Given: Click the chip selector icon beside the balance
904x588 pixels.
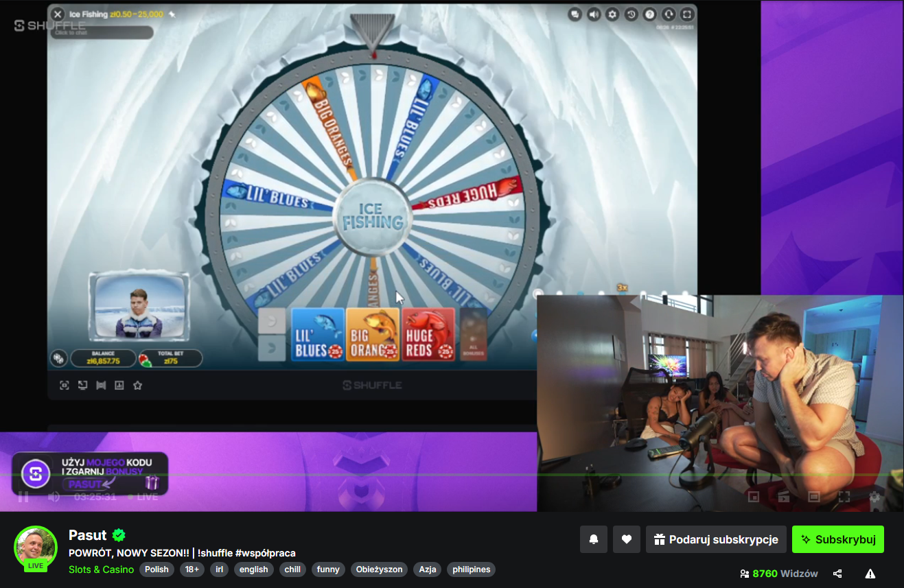Looking at the screenshot, I should [59, 358].
